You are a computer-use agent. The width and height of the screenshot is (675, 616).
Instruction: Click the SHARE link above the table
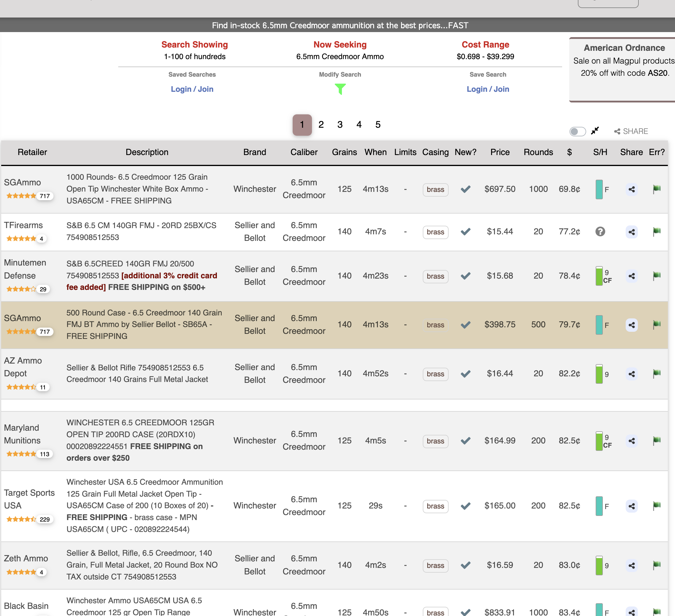[x=631, y=131]
